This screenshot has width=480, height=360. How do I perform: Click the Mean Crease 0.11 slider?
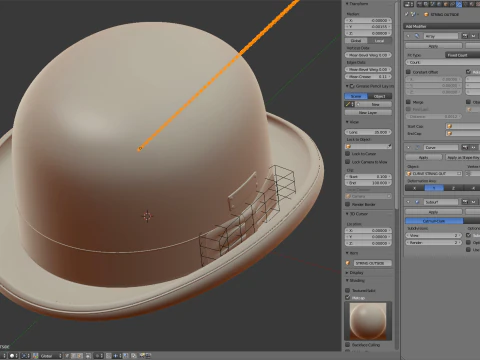point(368,76)
